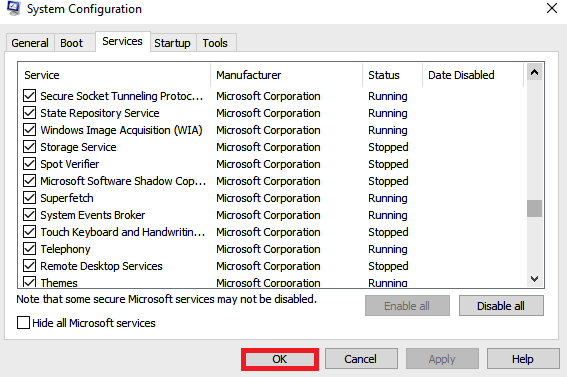Click the scrollbar down arrow
Screen dimensions: 567x377
[534, 279]
